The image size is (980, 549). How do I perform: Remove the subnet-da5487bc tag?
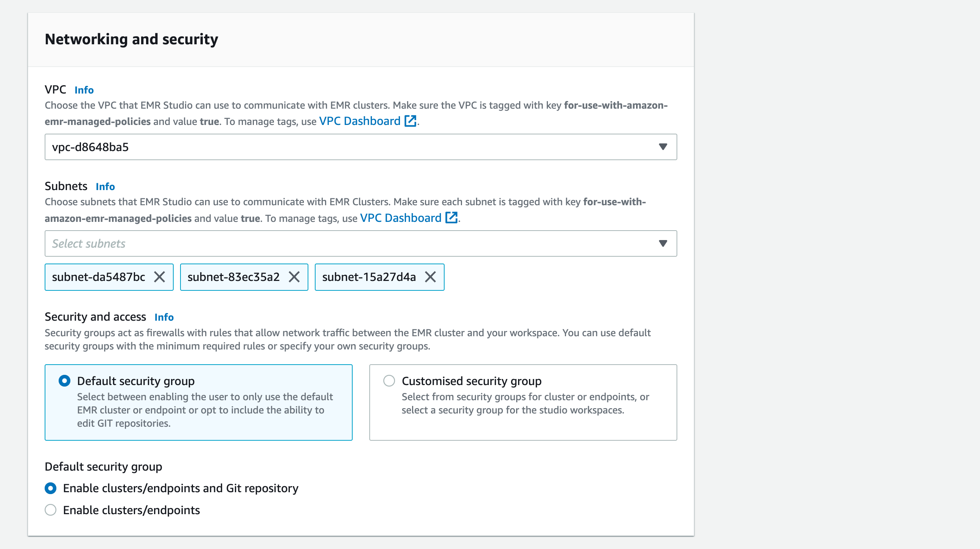click(x=159, y=277)
